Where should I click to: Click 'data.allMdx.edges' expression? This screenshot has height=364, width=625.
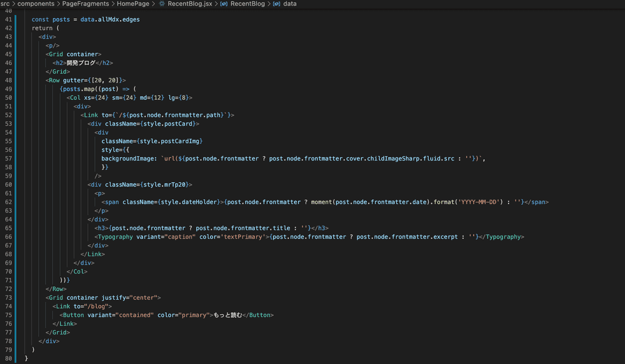(110, 19)
